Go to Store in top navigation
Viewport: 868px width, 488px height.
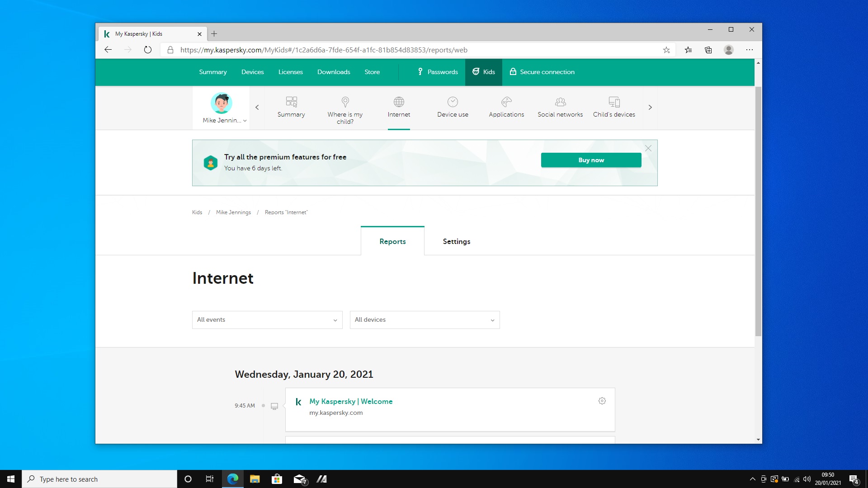372,72
